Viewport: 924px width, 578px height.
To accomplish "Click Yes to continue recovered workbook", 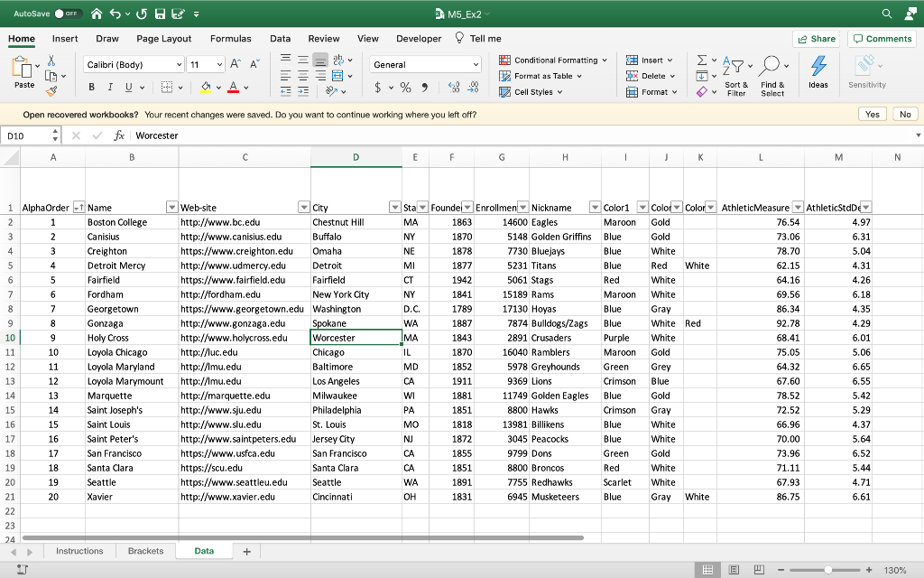I will click(871, 114).
